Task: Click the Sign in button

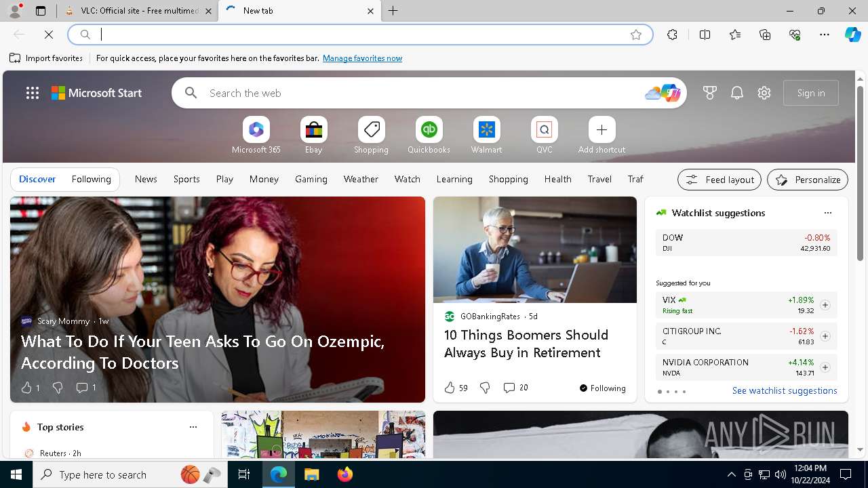Action: click(x=811, y=93)
